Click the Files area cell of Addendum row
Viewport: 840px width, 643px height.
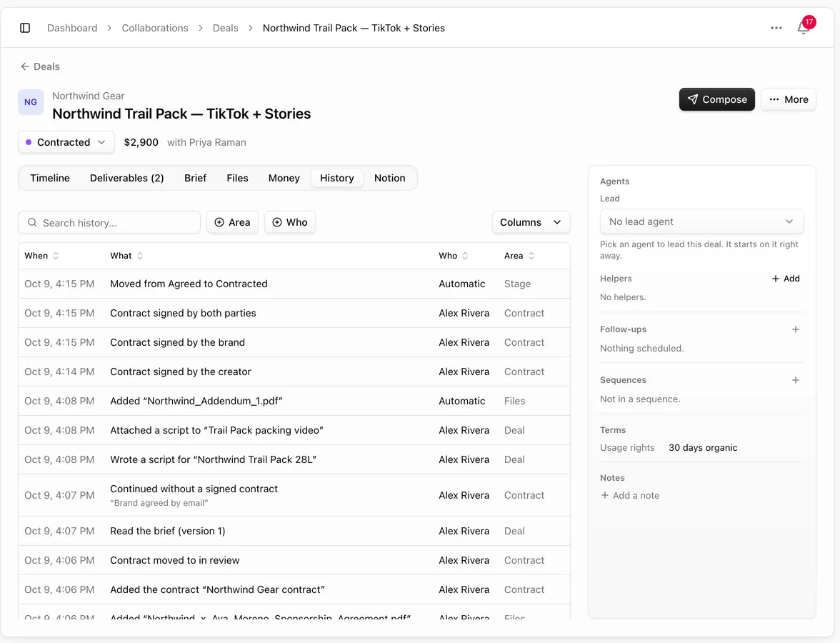pyautogui.click(x=514, y=401)
